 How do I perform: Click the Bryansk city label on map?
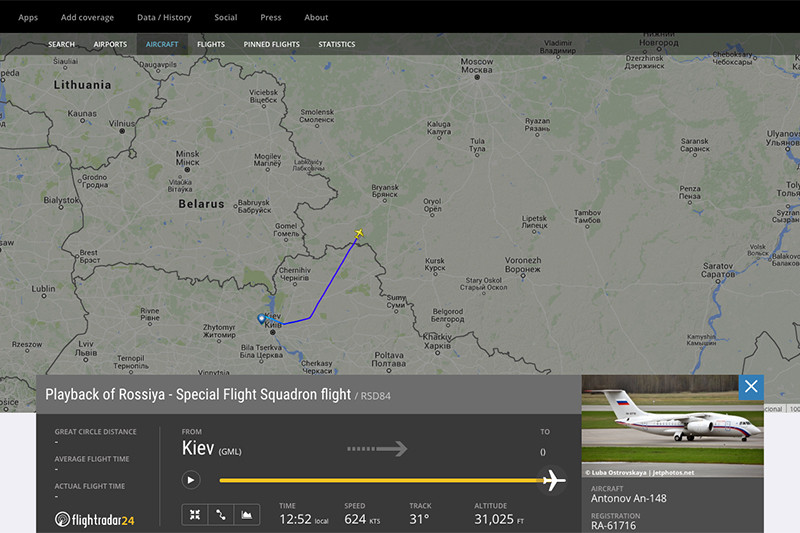[x=385, y=191]
